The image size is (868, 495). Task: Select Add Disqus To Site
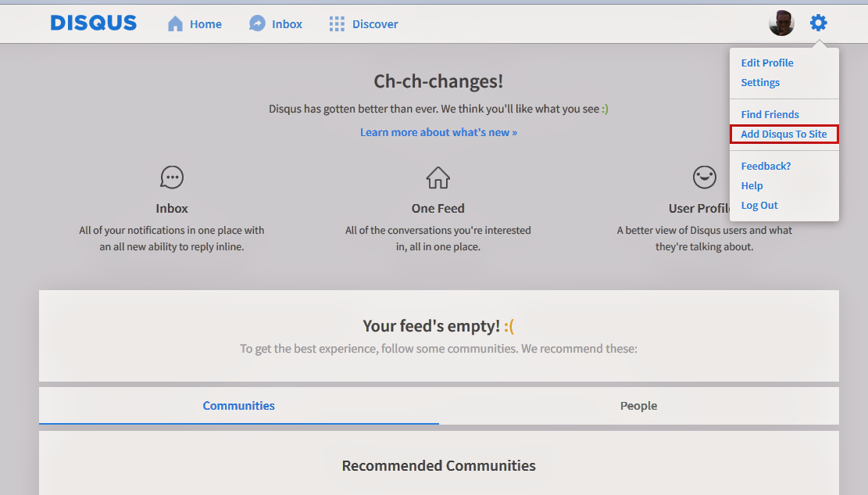point(784,135)
